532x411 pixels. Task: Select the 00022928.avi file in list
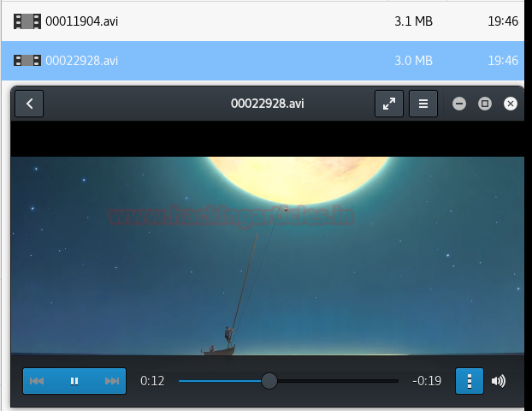click(x=263, y=61)
